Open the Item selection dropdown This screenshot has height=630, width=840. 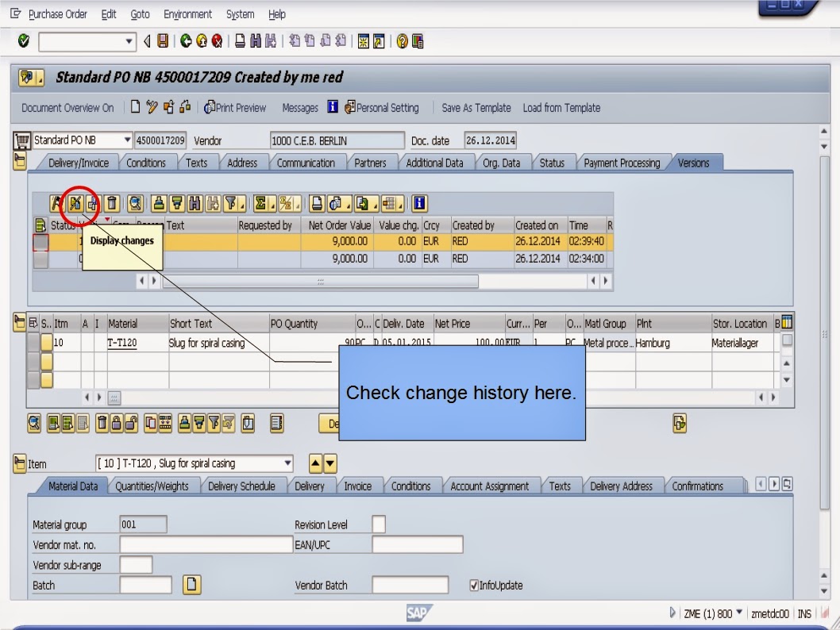click(287, 463)
